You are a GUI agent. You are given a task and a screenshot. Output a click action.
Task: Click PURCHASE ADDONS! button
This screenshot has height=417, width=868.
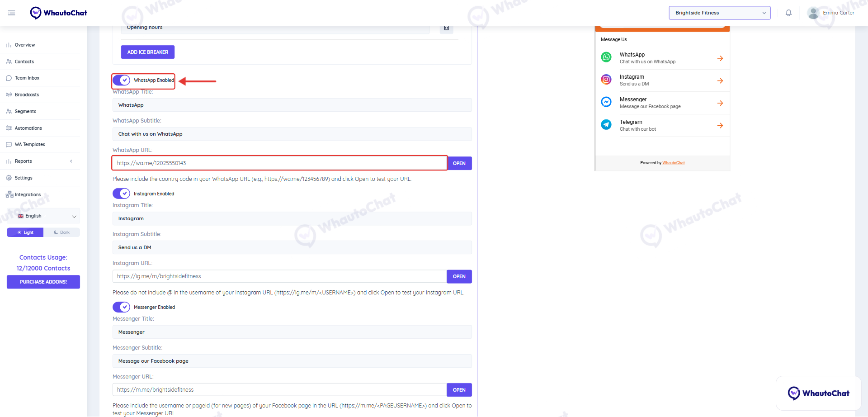(43, 282)
